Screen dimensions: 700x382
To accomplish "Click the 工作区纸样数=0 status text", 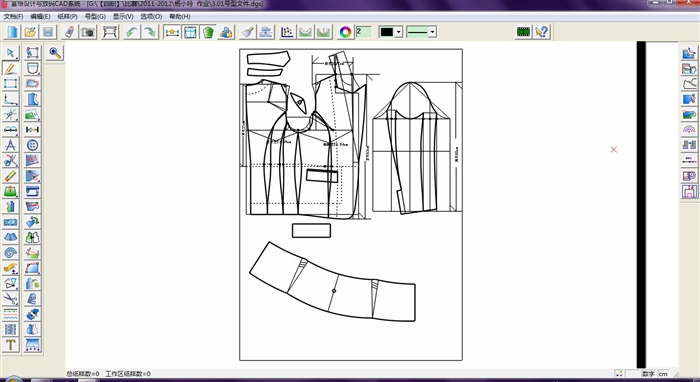I will point(128,374).
